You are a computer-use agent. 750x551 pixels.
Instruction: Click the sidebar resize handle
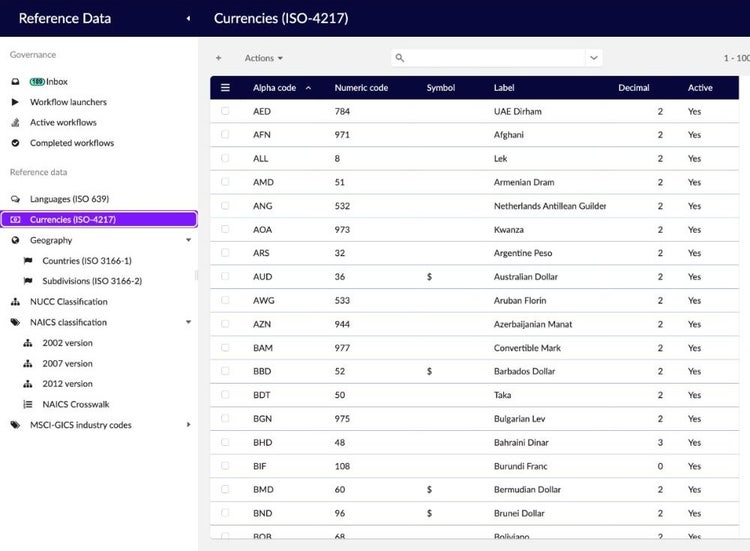pos(196,276)
